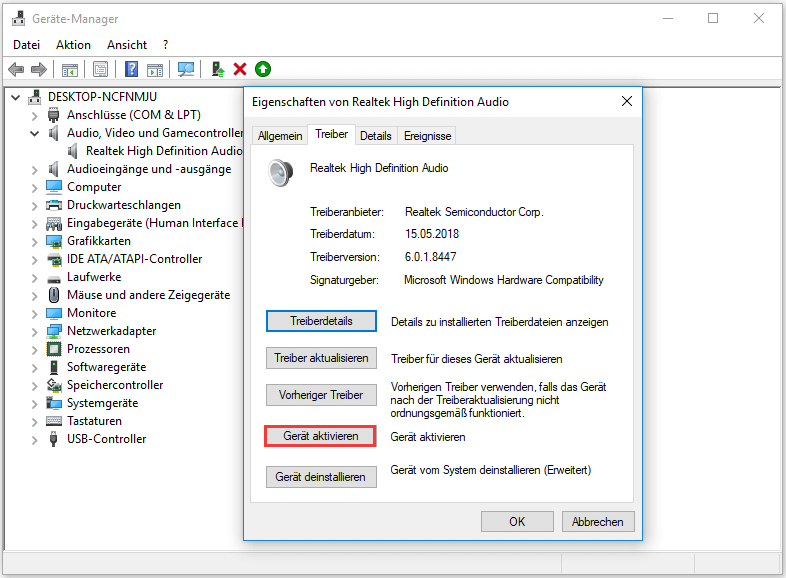This screenshot has height=578, width=786.
Task: Select the Treiber tab
Action: click(x=331, y=134)
